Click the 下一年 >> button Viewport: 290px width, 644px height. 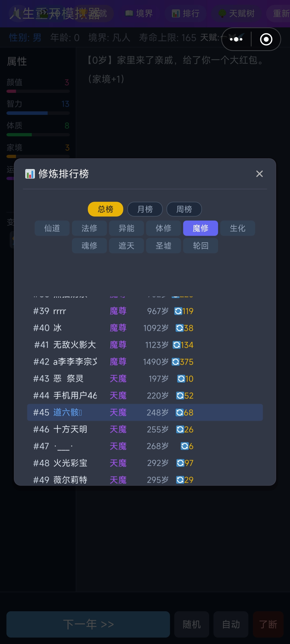pyautogui.click(x=88, y=624)
